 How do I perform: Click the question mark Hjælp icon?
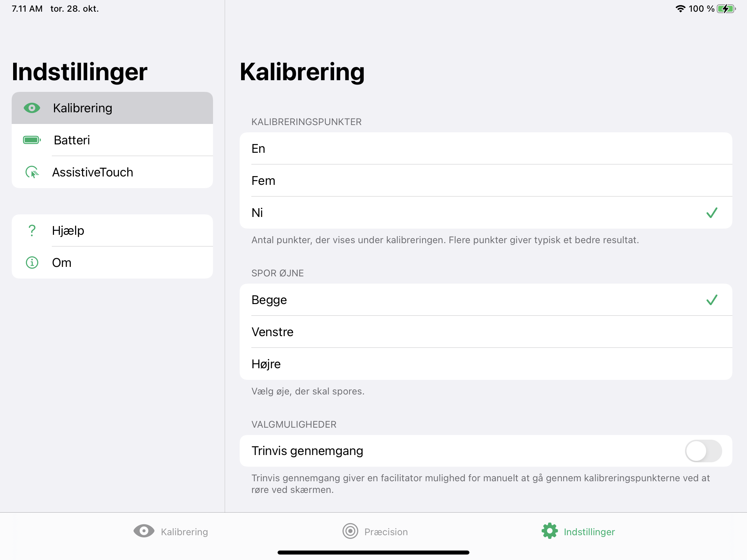point(32,230)
